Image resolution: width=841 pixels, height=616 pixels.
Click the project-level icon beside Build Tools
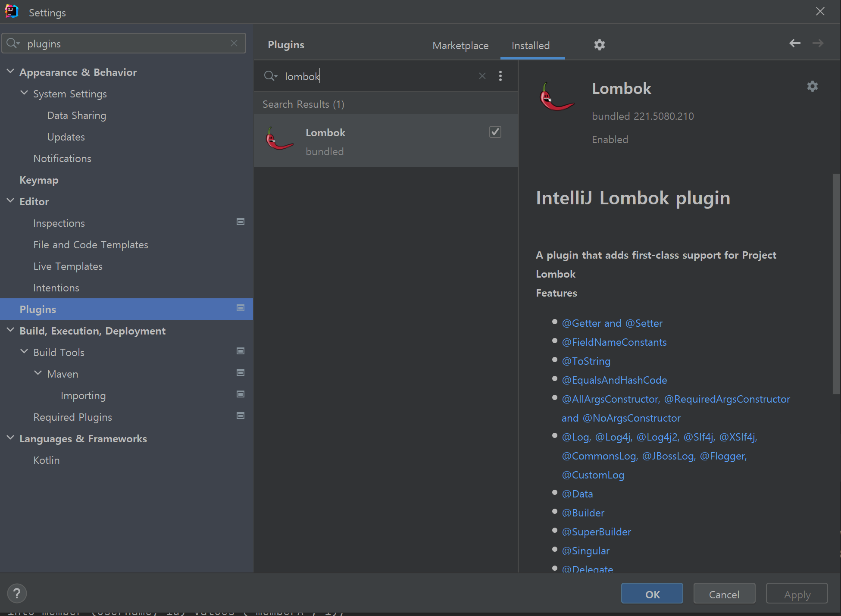pyautogui.click(x=241, y=351)
